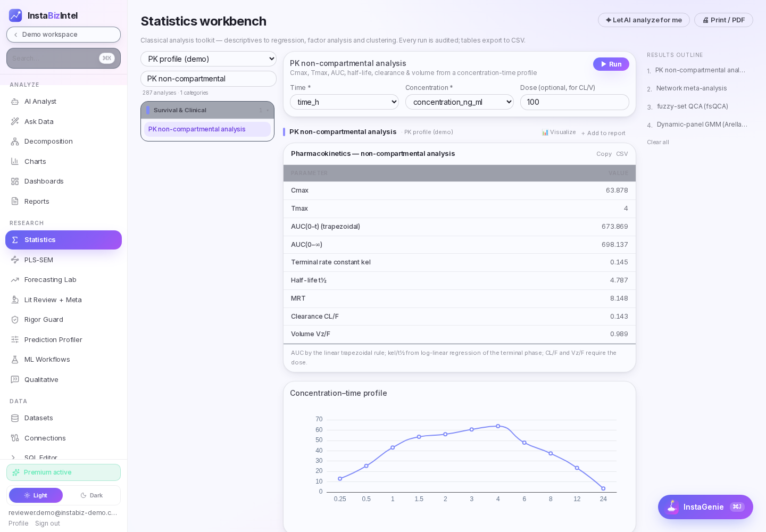Copy the pharmacokinetics table
This screenshot has height=532, width=766.
pos(604,154)
